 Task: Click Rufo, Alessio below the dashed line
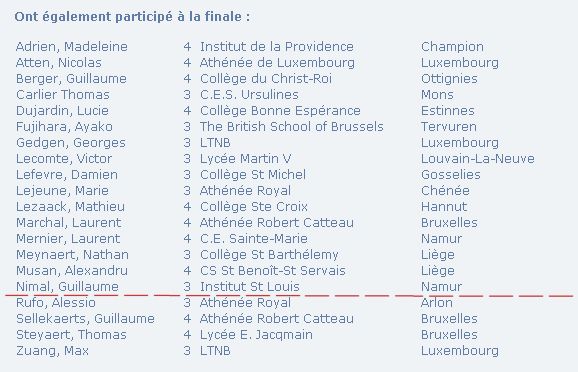pyautogui.click(x=56, y=303)
